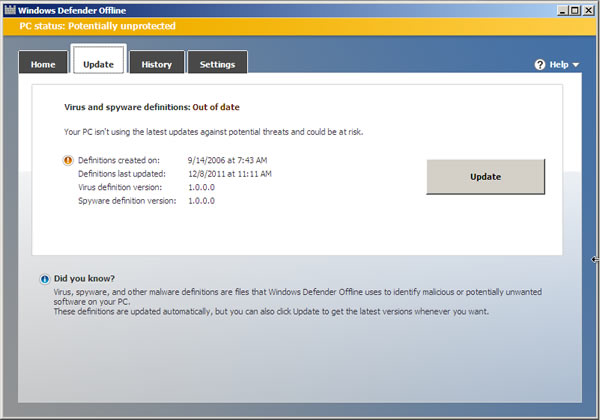600x420 pixels.
Task: Select the 'Out of date' status text
Action: pos(216,107)
